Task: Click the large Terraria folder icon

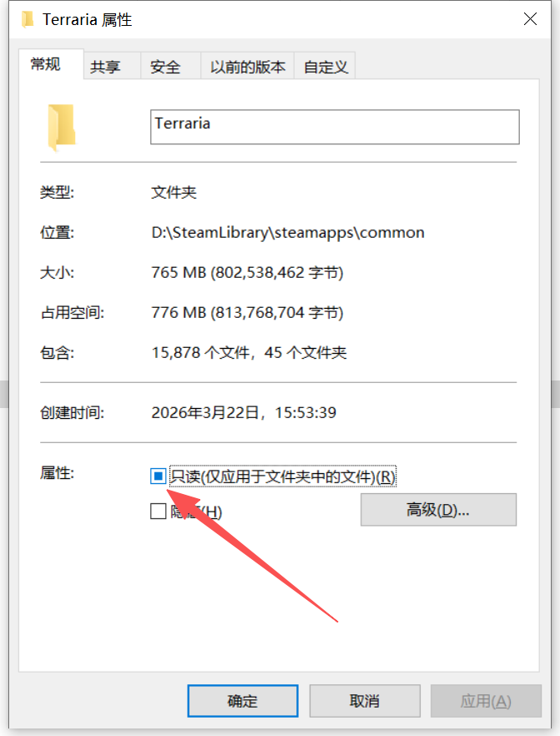Action: (62, 128)
